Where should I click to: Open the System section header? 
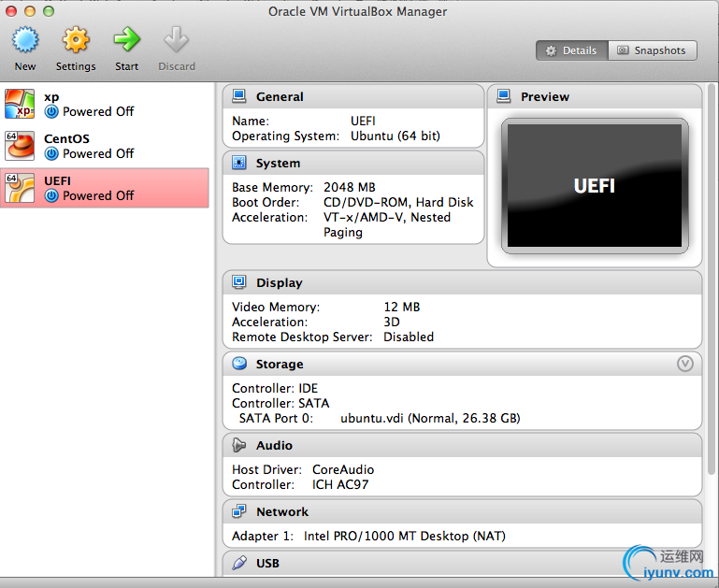(x=353, y=164)
